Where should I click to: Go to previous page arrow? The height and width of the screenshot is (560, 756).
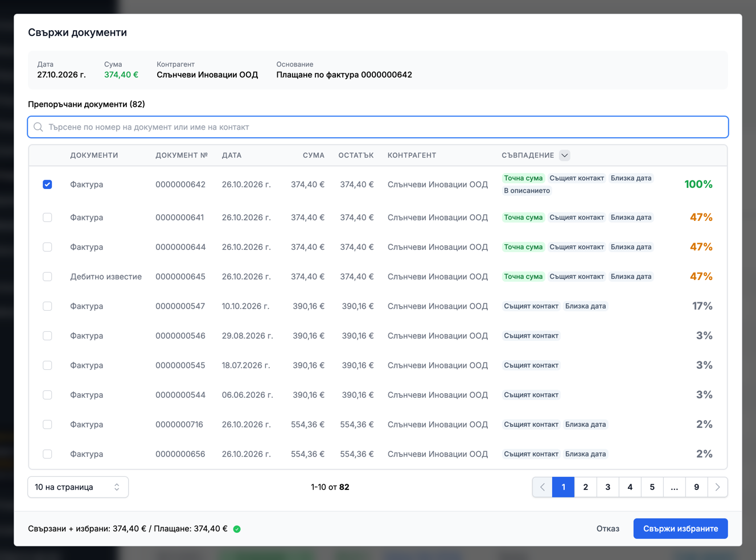click(543, 487)
